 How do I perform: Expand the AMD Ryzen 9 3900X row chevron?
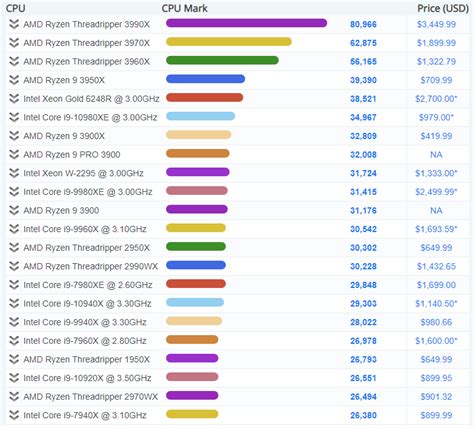[x=14, y=136]
